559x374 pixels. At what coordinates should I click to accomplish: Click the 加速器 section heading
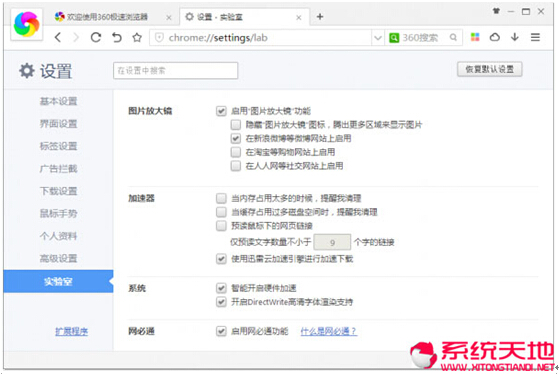tap(141, 198)
